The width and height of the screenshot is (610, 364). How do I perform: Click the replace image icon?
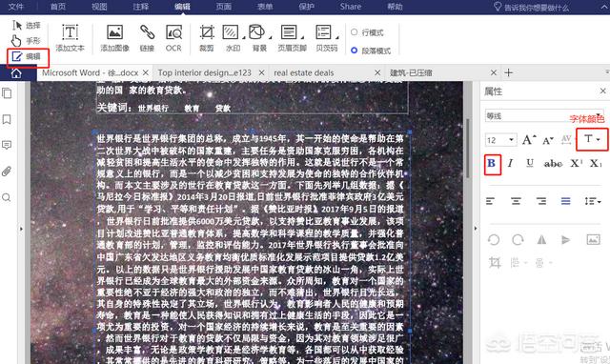pos(593,239)
